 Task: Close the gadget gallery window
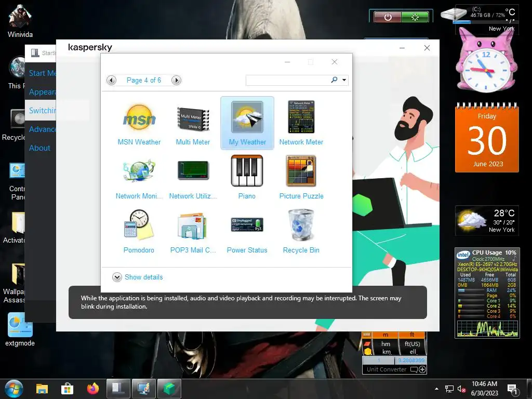coord(334,62)
